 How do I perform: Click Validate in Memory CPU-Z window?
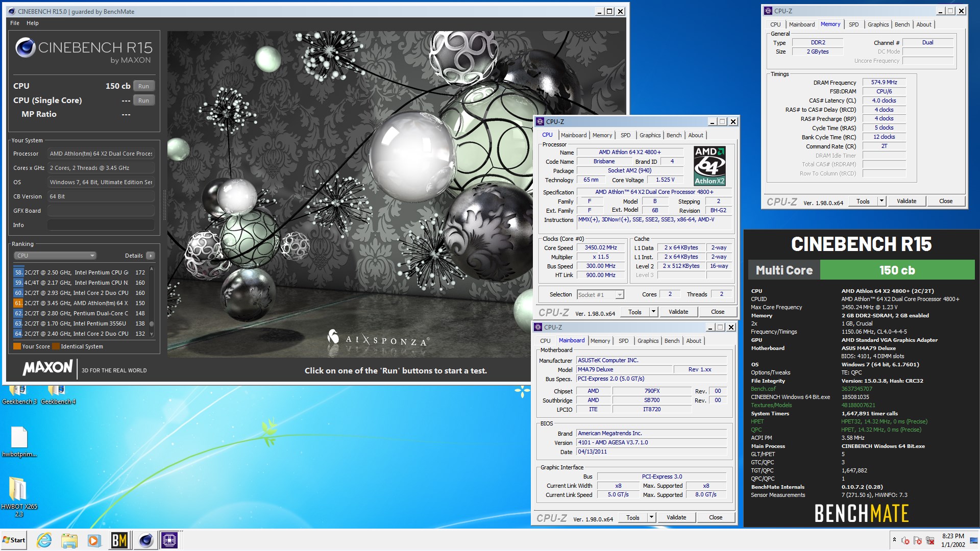click(x=906, y=201)
